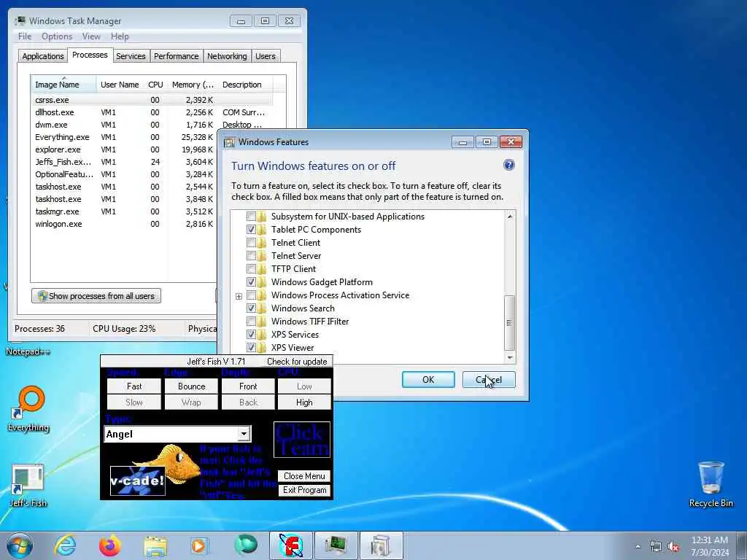Open Firefox from the taskbar
This screenshot has width=747, height=560.
(109, 545)
